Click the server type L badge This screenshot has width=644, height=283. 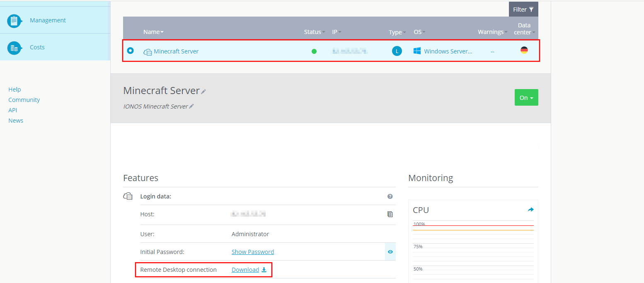[x=397, y=51]
